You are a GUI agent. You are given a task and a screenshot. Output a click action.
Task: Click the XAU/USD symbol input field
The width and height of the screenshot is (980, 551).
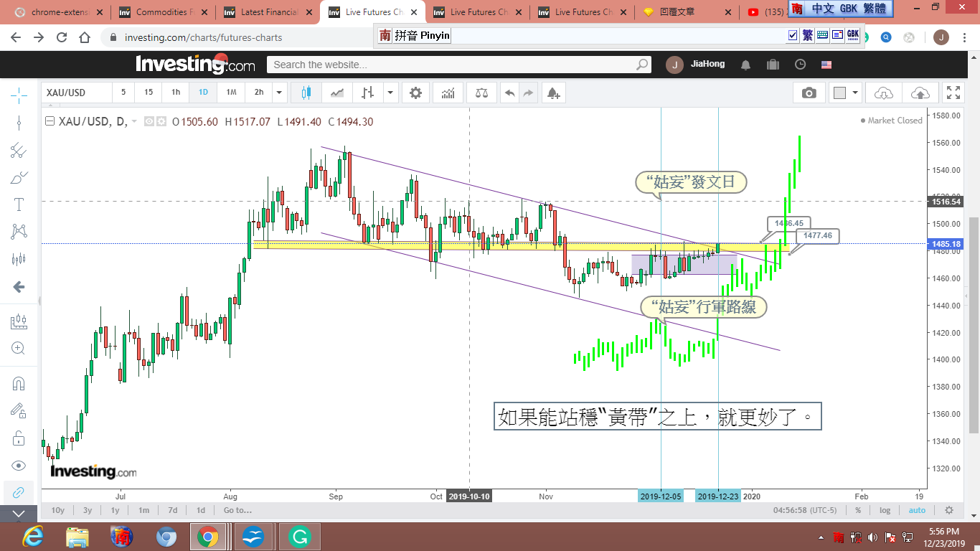pyautogui.click(x=76, y=93)
